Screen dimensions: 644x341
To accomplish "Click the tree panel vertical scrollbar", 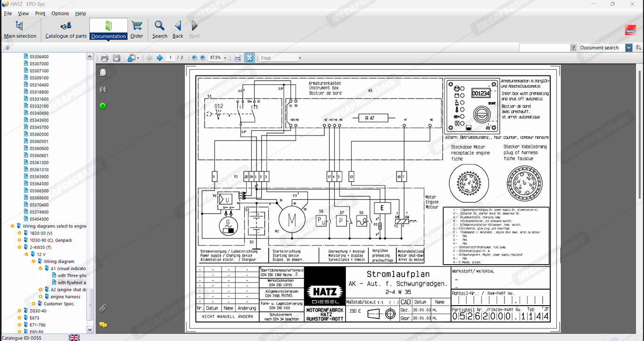I will (90, 189).
